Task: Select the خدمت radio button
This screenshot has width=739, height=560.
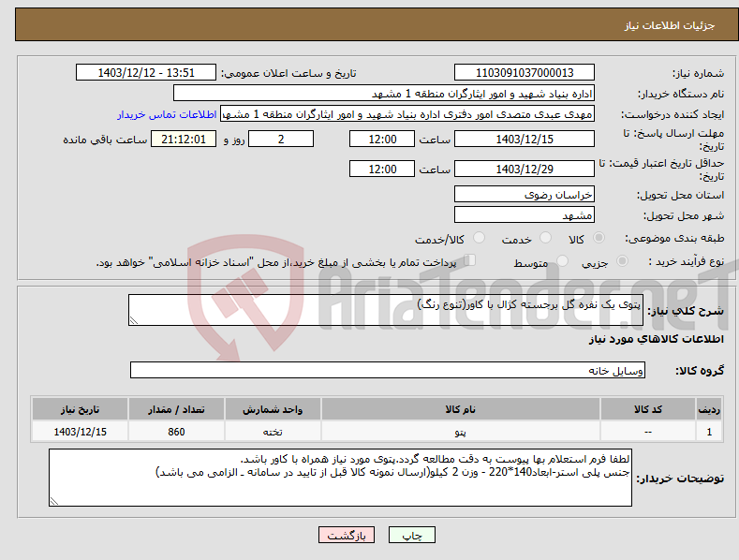Action: coord(545,238)
